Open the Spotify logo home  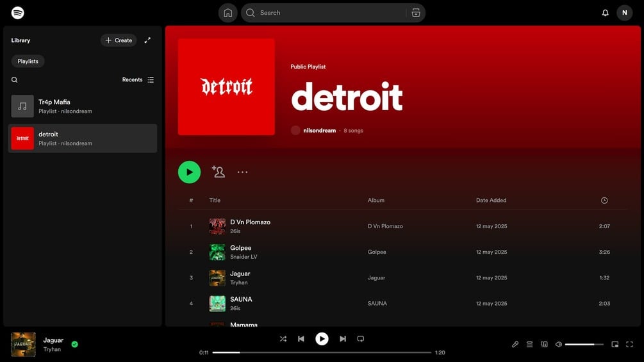point(18,13)
